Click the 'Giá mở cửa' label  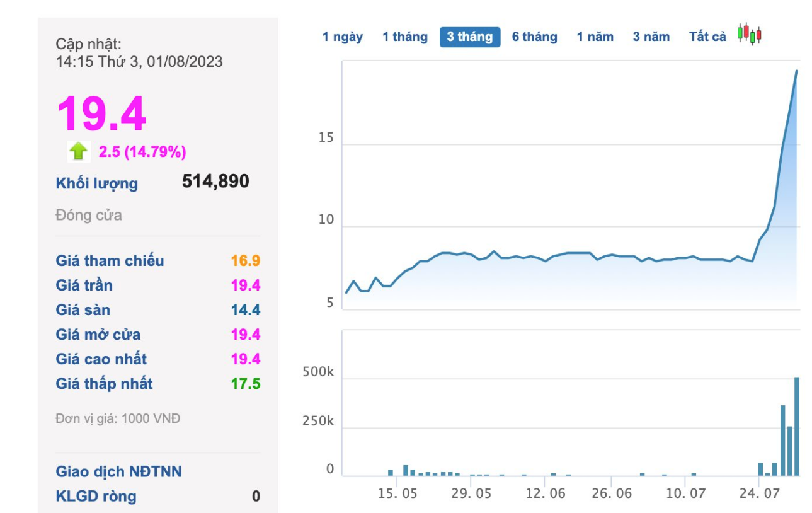pos(98,335)
